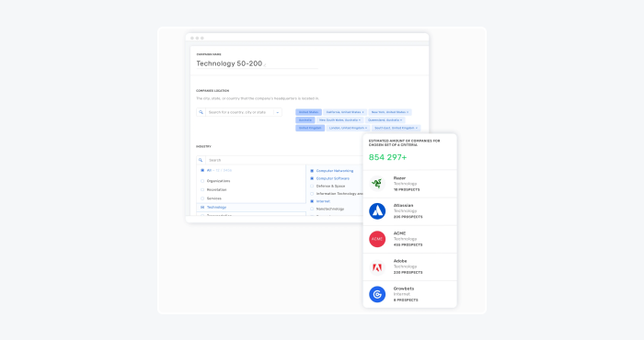Click the Razer logo icon
This screenshot has width=644, height=340.
click(377, 184)
